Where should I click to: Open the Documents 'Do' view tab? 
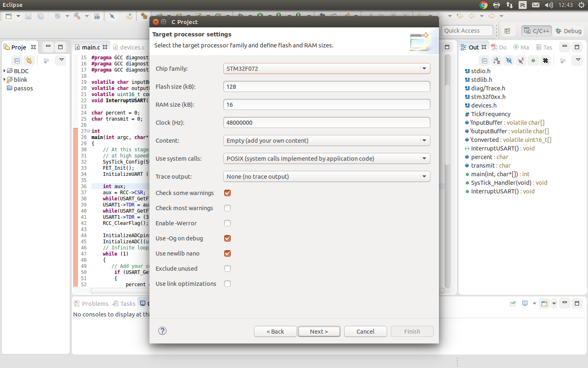(x=499, y=47)
